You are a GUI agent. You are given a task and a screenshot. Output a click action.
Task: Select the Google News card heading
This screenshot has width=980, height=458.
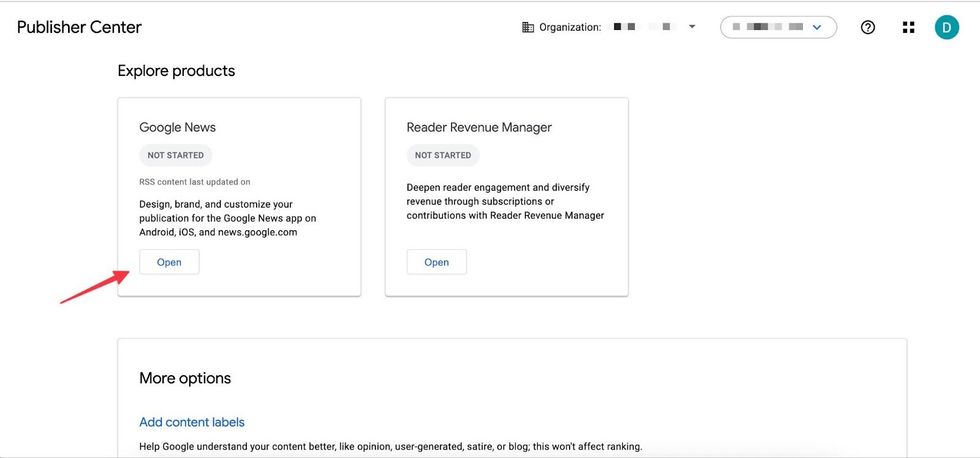[x=178, y=127]
